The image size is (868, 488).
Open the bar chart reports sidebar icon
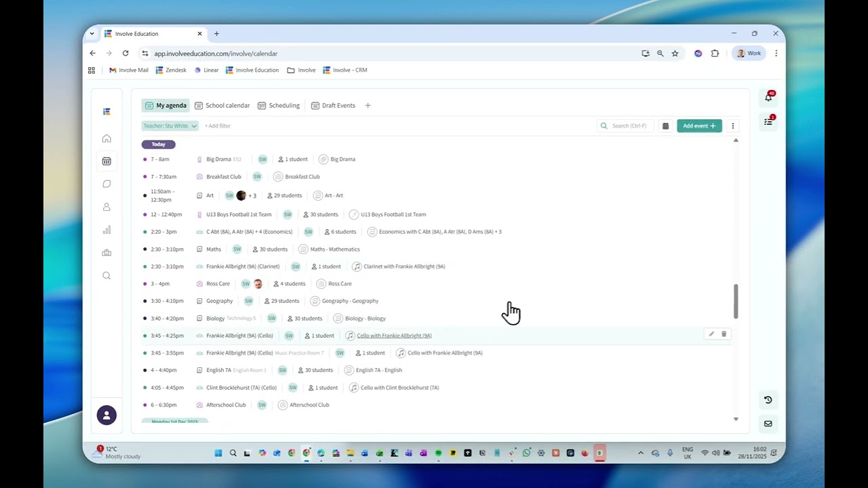click(x=106, y=230)
